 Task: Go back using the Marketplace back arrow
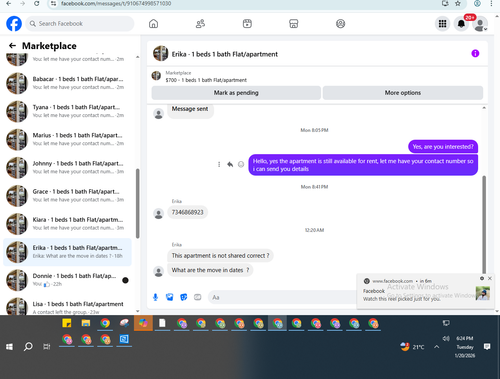click(12, 46)
